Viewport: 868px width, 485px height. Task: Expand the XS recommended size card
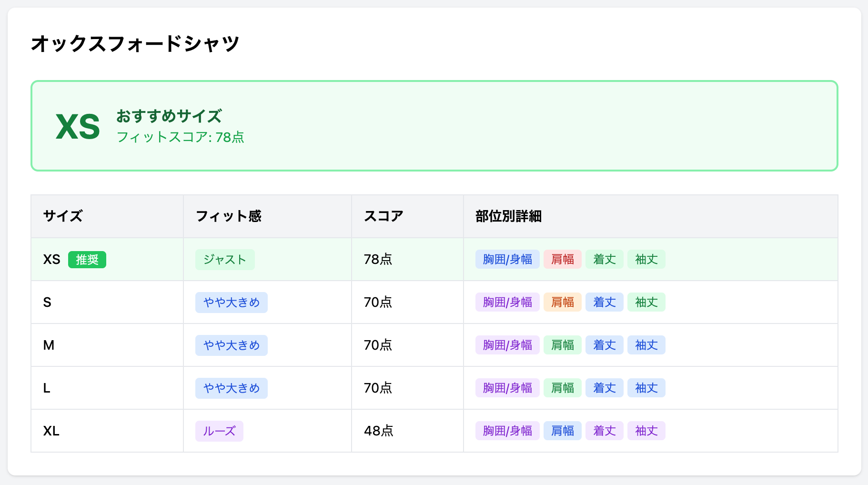tap(434, 125)
